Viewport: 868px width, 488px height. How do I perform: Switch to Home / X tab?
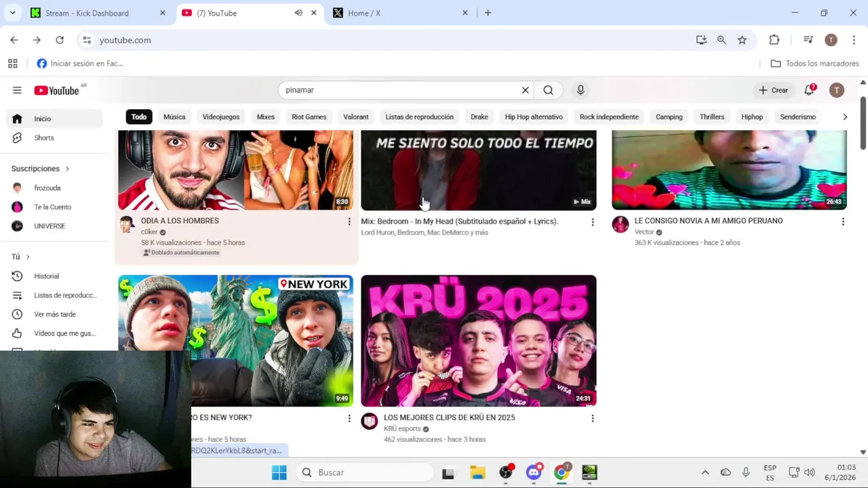(363, 13)
